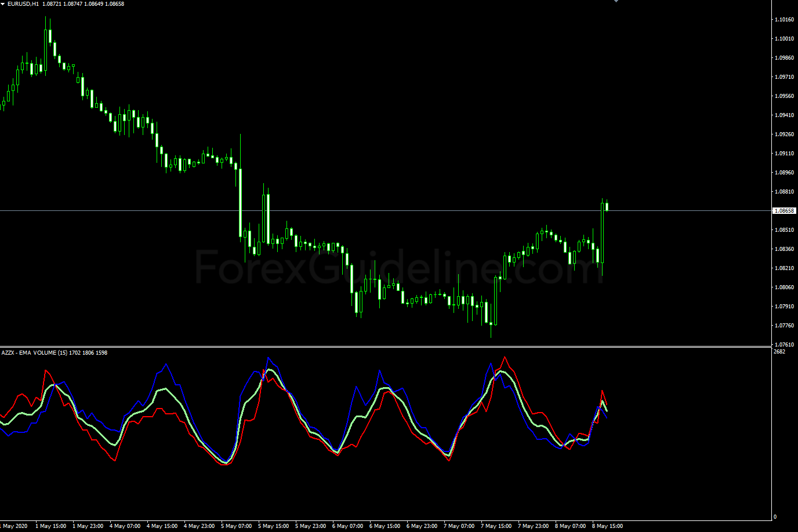This screenshot has width=798, height=532.
Task: Click the 5 May 07:00 time label
Action: click(236, 526)
